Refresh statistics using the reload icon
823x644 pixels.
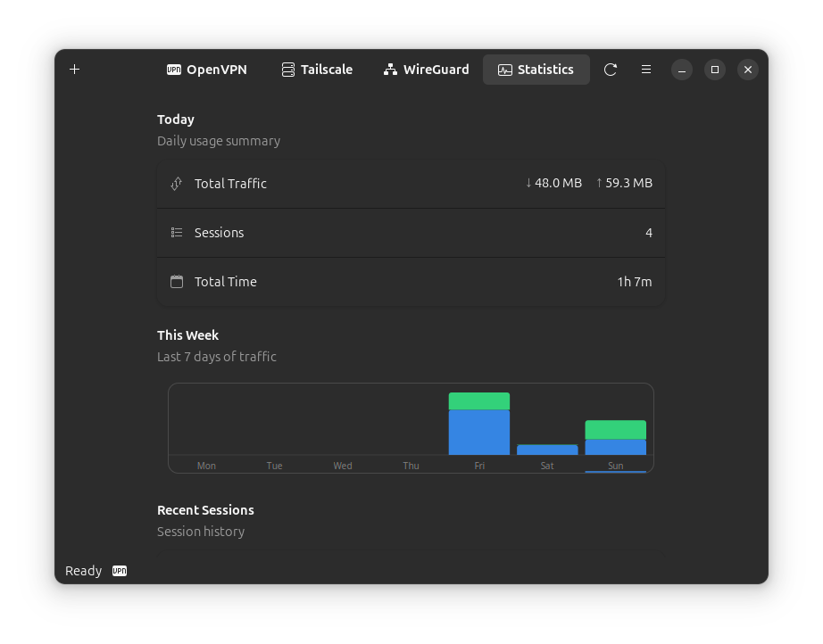click(x=611, y=69)
